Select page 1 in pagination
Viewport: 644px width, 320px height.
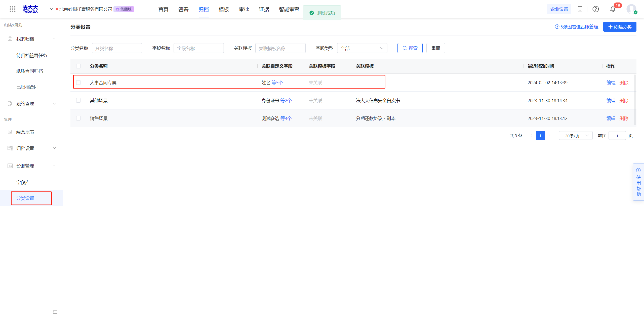540,136
